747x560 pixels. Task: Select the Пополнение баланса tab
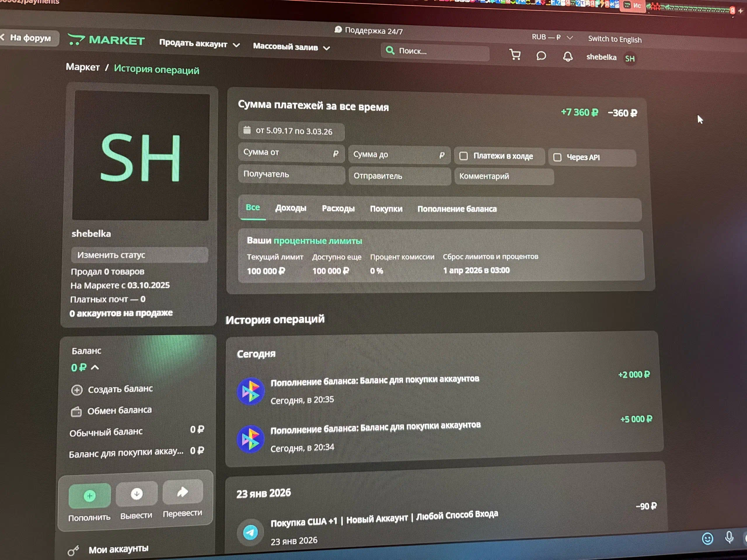pyautogui.click(x=457, y=209)
